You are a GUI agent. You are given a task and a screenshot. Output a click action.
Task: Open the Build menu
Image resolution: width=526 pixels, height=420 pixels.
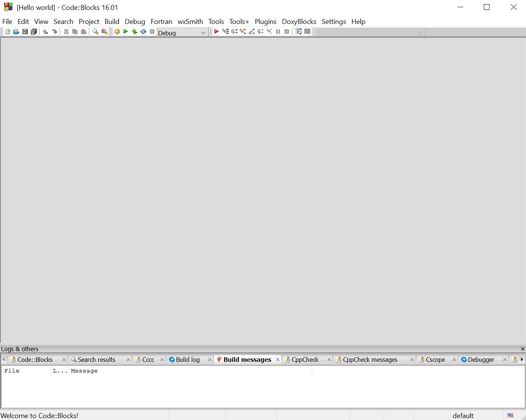(x=112, y=22)
